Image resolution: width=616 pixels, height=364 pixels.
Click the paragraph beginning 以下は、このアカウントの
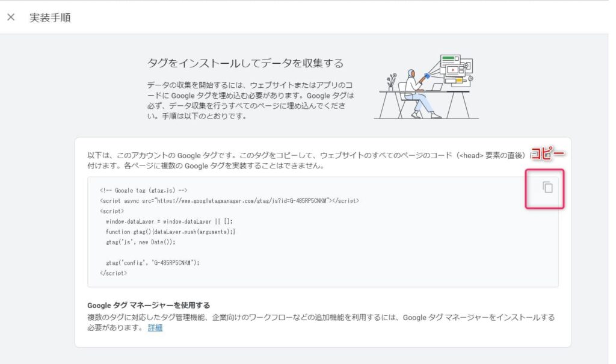(318, 161)
